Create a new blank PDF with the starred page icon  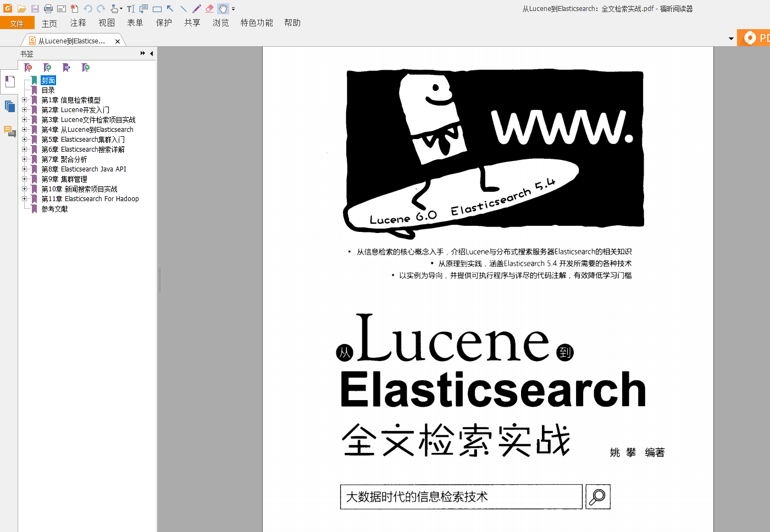click(x=74, y=9)
